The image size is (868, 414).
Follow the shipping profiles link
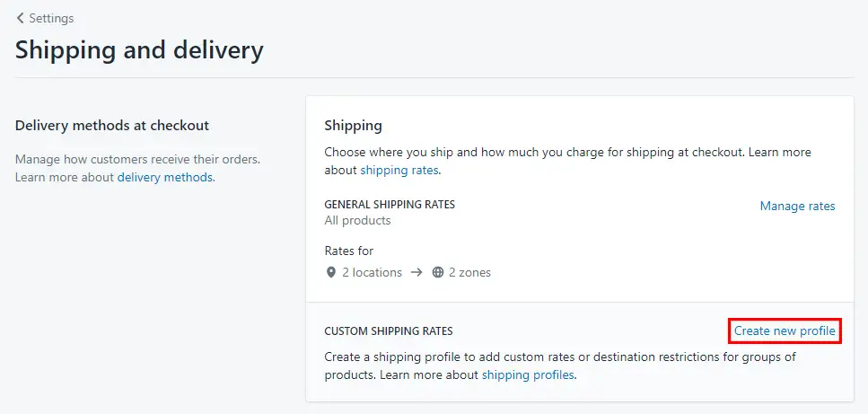528,374
